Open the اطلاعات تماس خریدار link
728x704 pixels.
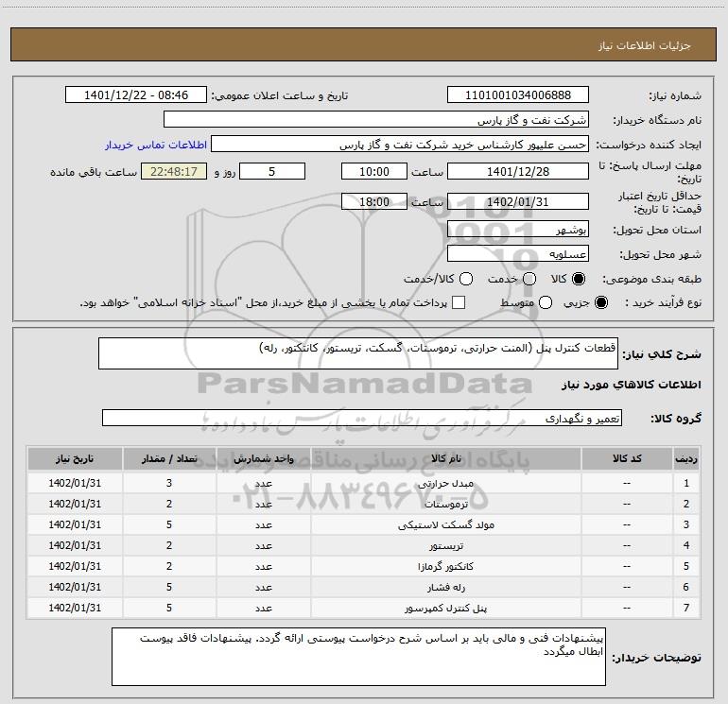click(x=156, y=145)
